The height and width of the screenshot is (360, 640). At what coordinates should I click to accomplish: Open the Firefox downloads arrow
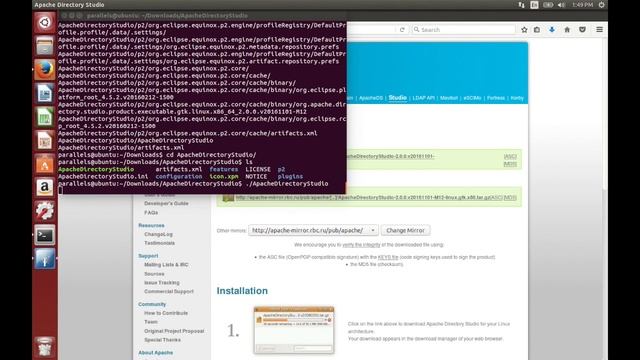pyautogui.click(x=552, y=30)
